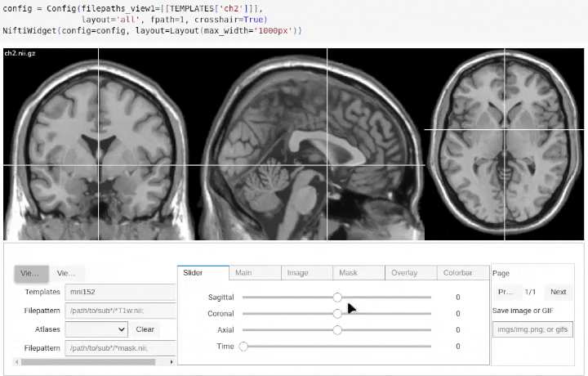
Task: Click the axial brain view
Action: [505, 144]
